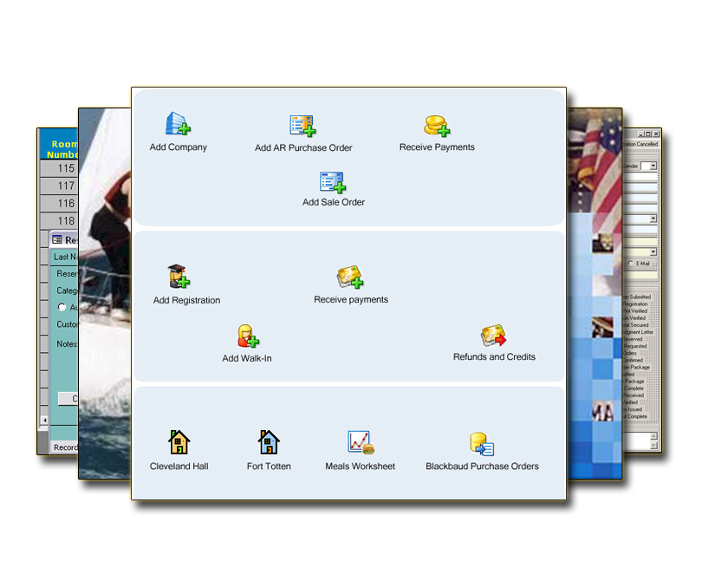
Task: Open Add Registration with the graduate icon
Action: click(179, 277)
